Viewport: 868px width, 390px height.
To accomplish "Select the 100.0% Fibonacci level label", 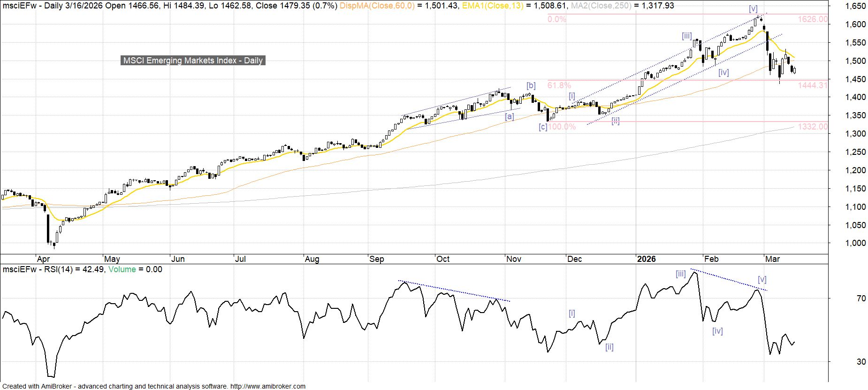I will (x=562, y=127).
